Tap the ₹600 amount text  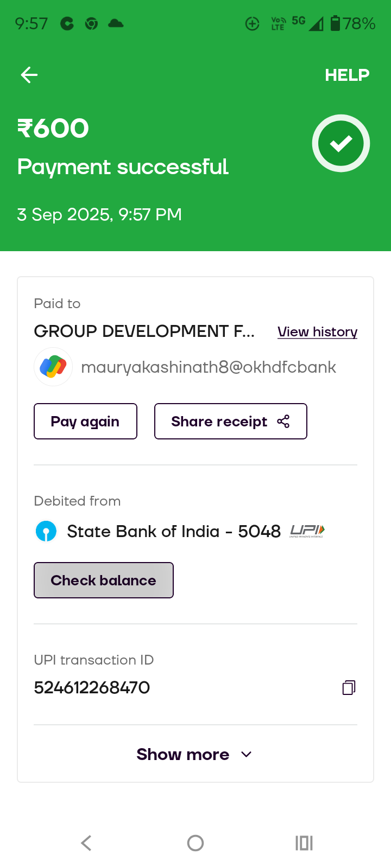click(53, 129)
